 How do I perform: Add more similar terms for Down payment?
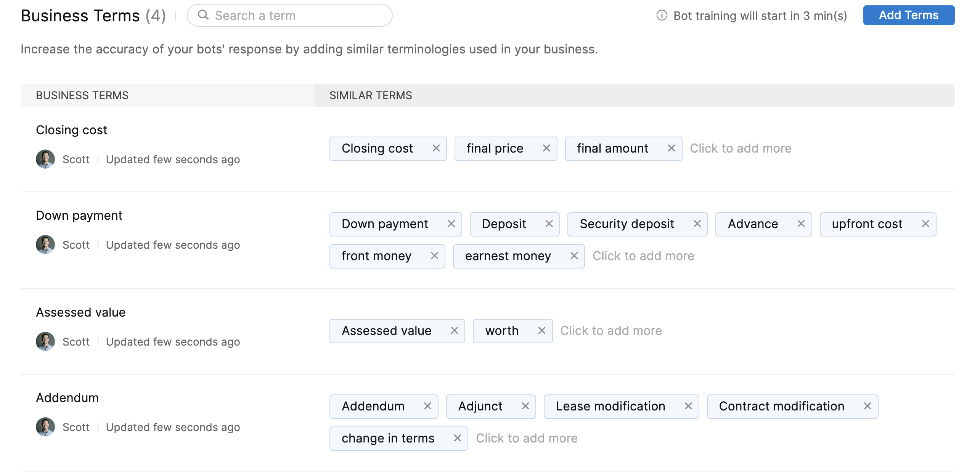tap(643, 256)
